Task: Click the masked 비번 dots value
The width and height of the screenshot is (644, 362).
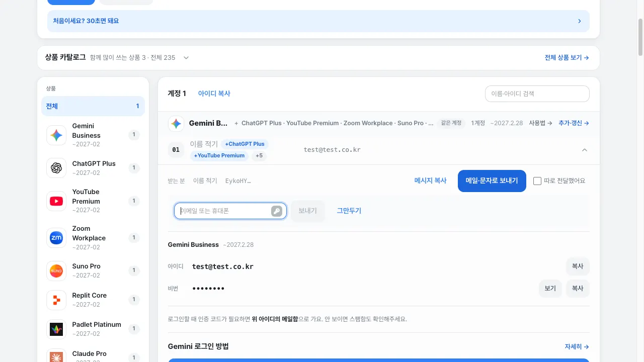Action: [x=208, y=289]
